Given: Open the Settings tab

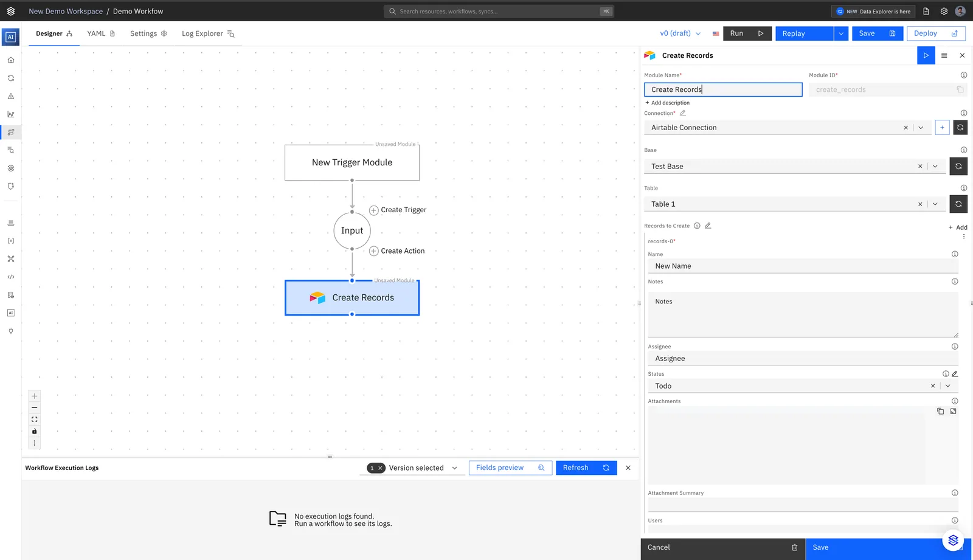Looking at the screenshot, I should click(x=148, y=33).
